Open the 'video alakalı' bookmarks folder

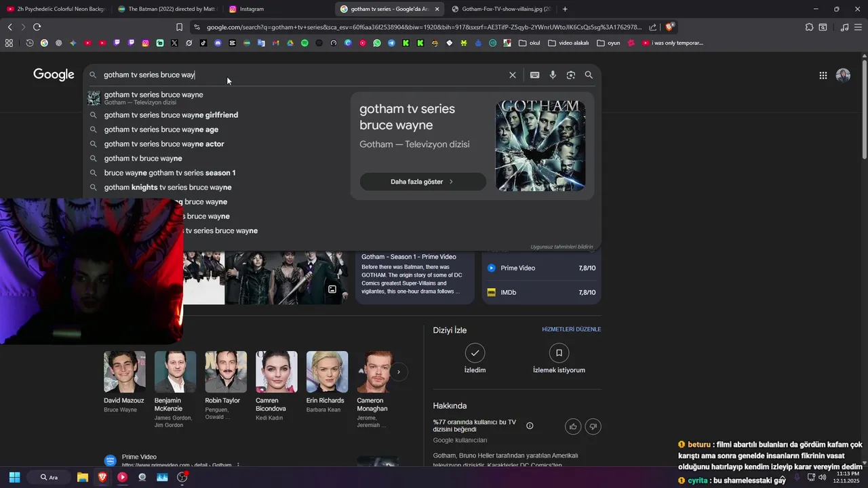[568, 43]
